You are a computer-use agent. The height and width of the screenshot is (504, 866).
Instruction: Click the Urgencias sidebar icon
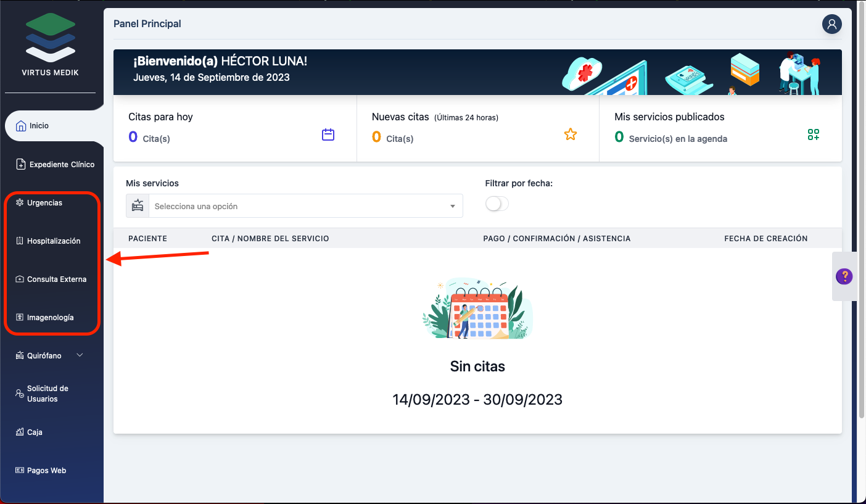pos(20,203)
